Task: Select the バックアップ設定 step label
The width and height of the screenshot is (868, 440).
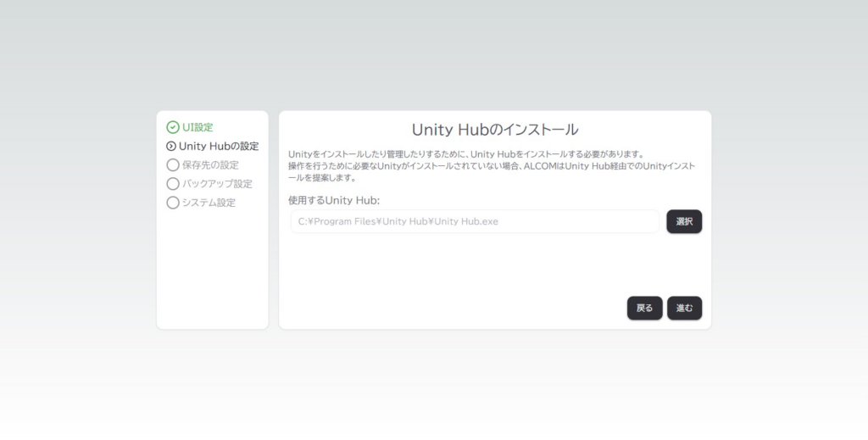Action: coord(217,184)
